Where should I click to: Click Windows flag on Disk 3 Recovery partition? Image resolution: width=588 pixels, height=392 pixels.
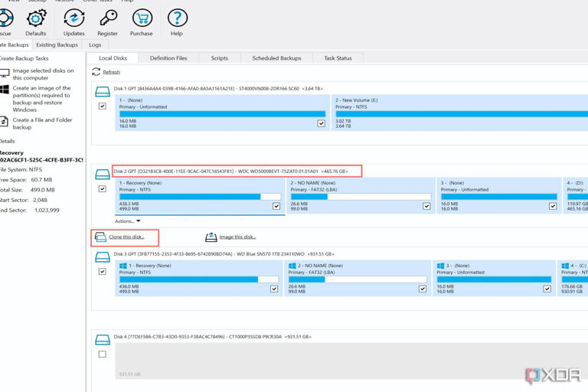pos(123,266)
